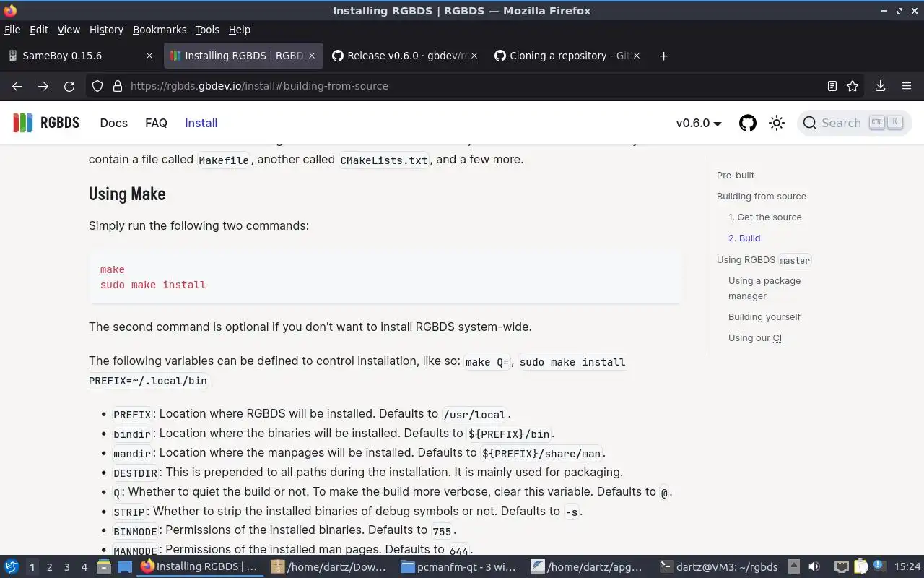Click the DESTDIR variable in the list
The height and width of the screenshot is (578, 924).
click(x=136, y=473)
